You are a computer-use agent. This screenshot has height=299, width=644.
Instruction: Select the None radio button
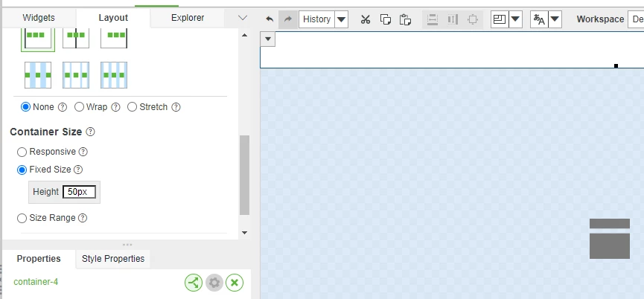click(x=25, y=107)
